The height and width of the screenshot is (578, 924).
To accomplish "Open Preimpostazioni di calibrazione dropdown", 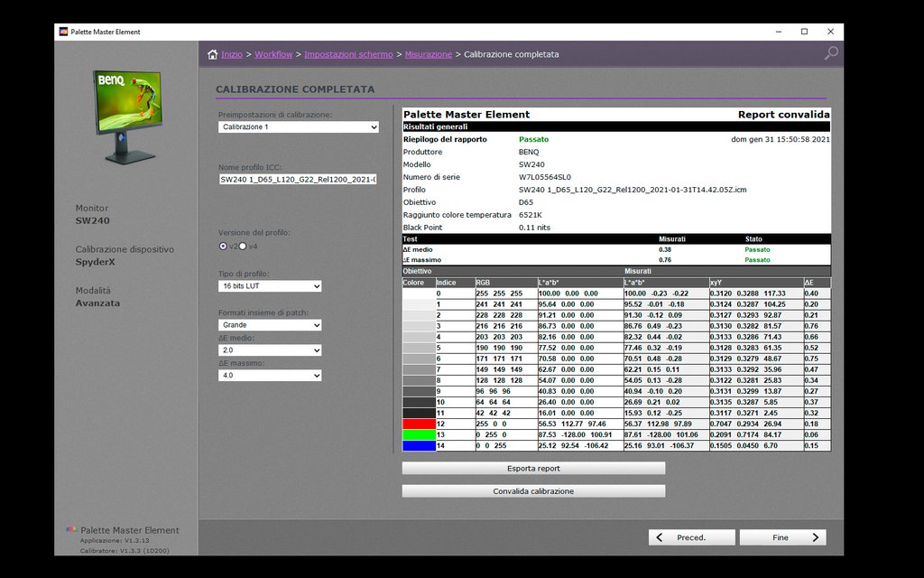I will (x=298, y=126).
